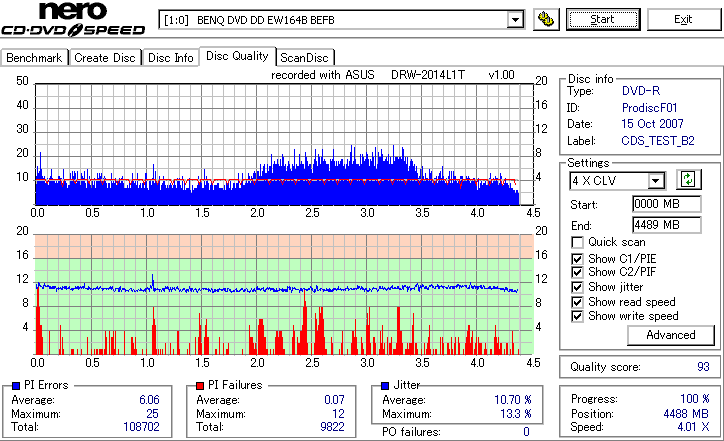Click PI Failures average 0.07

pos(334,399)
